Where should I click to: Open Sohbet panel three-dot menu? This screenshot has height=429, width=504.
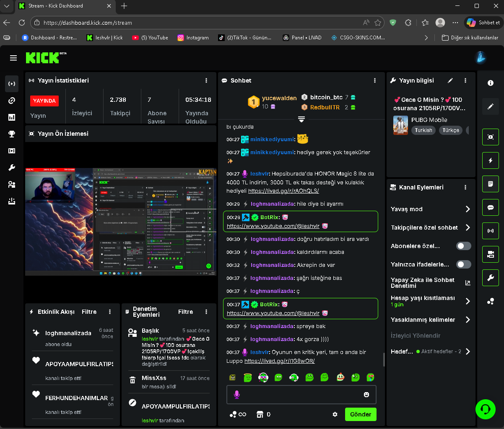click(375, 80)
